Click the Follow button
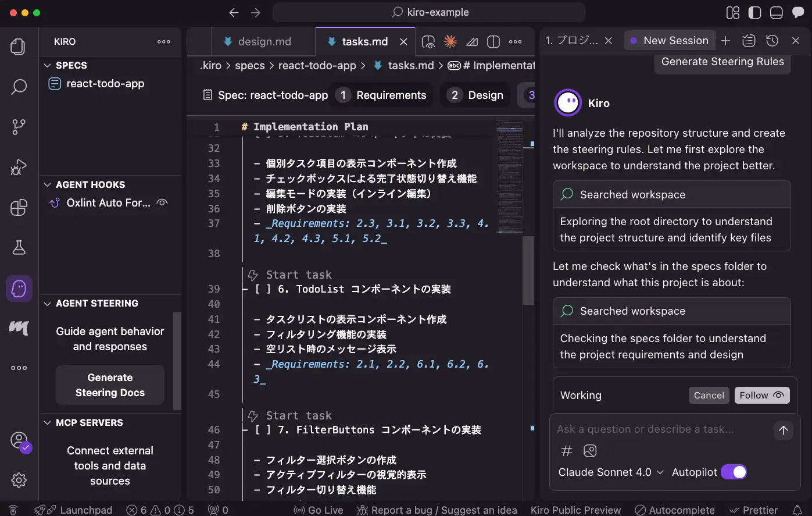This screenshot has height=516, width=812. (x=761, y=396)
